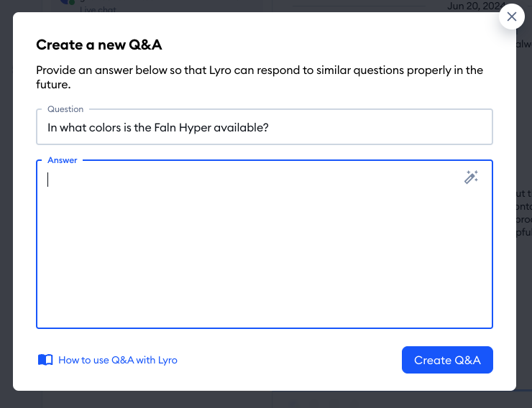532x408 pixels.
Task: Open the How to use Q&A with Lyro link
Action: [x=118, y=360]
